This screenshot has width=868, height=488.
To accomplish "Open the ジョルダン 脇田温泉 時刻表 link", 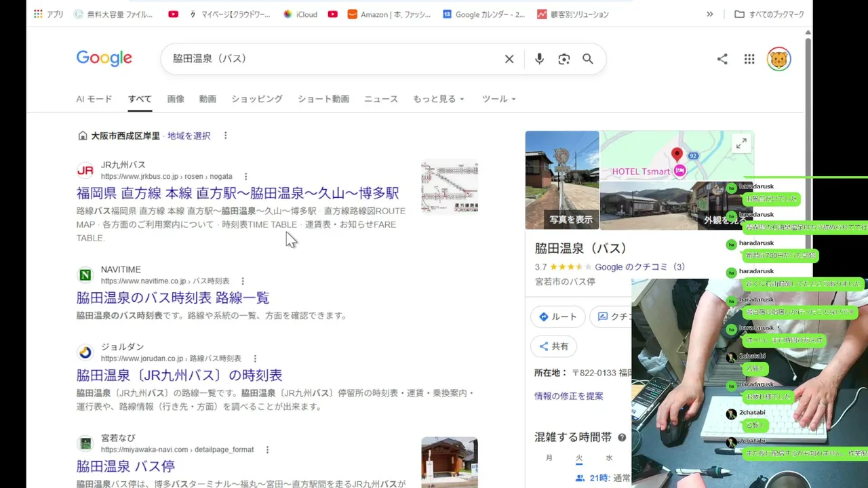I will [x=179, y=375].
